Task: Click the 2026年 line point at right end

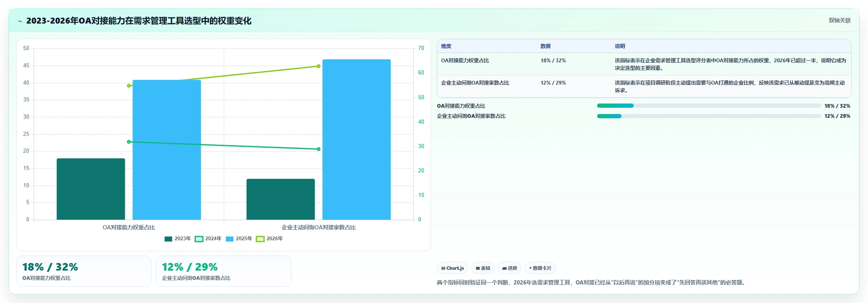Action: pyautogui.click(x=319, y=66)
